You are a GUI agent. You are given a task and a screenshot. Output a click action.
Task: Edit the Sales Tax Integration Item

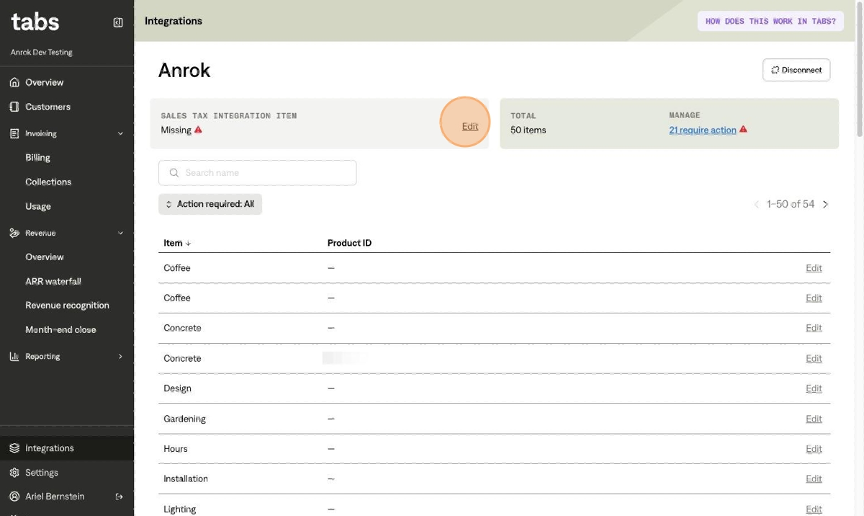click(x=469, y=126)
